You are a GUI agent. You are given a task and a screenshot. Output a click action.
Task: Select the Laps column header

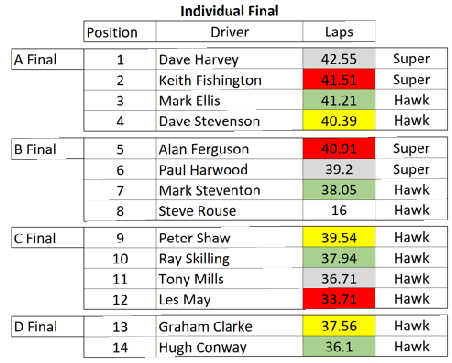[339, 32]
